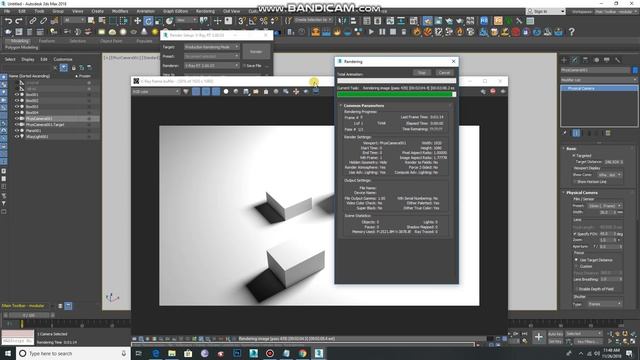This screenshot has width=640, height=360.
Task: Open File Explorer from the taskbar
Action: point(172,353)
